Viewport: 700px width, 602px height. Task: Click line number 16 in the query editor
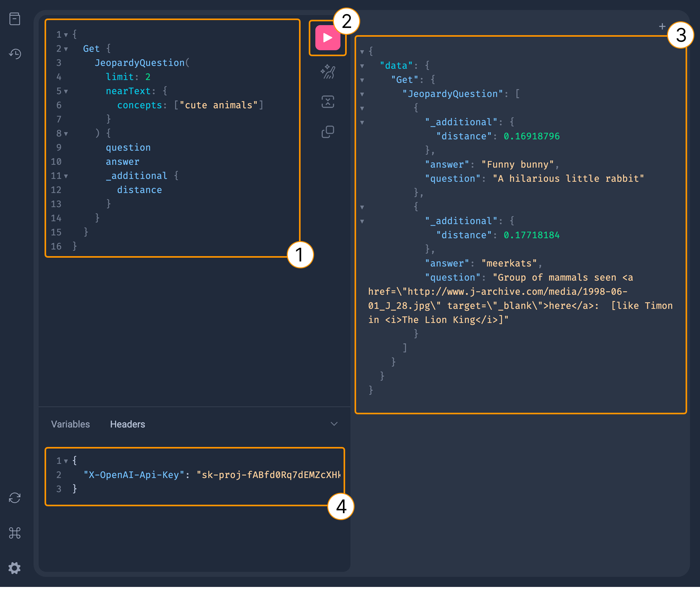point(56,246)
